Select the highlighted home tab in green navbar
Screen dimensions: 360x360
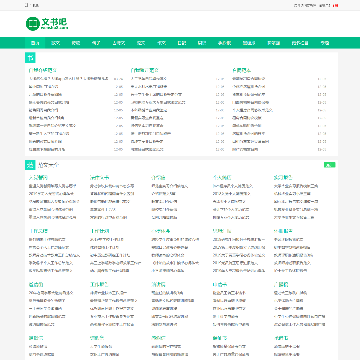pyautogui.click(x=35, y=43)
